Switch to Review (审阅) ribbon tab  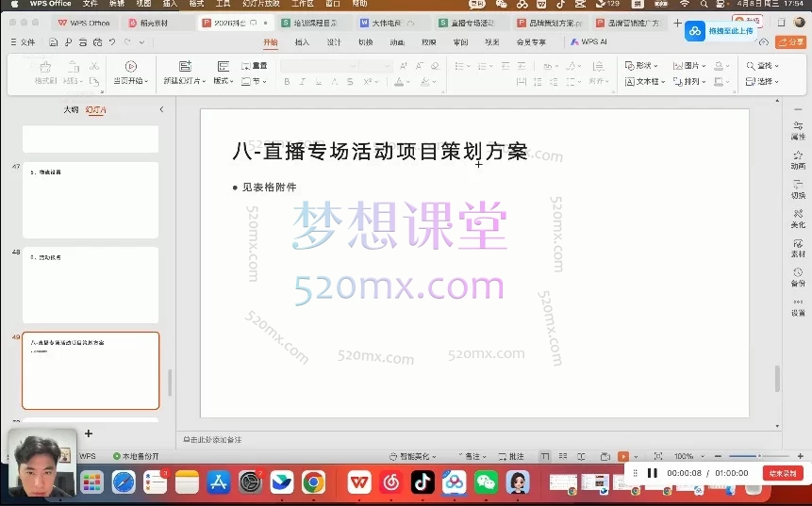click(x=460, y=42)
